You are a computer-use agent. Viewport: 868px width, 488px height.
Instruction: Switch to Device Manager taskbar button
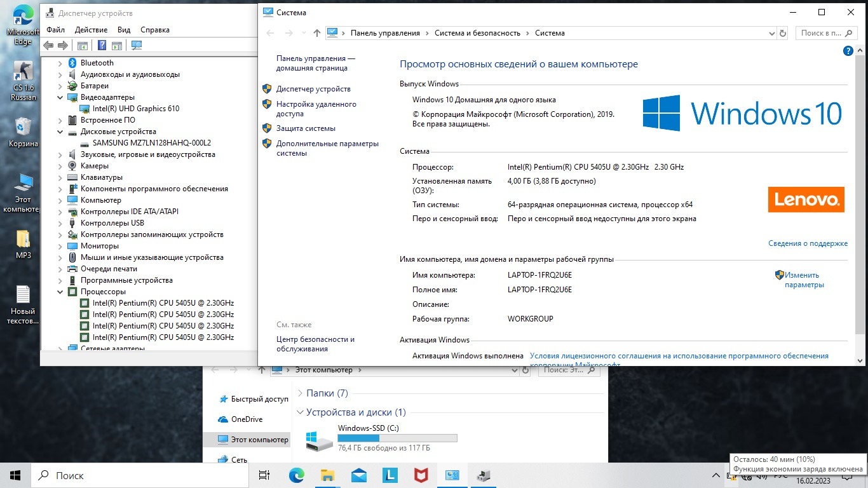click(483, 475)
